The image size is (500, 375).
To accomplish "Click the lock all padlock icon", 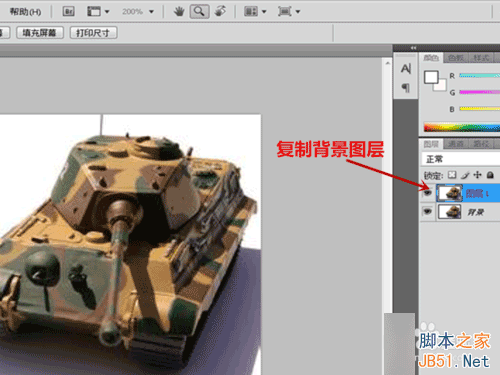I will point(490,175).
